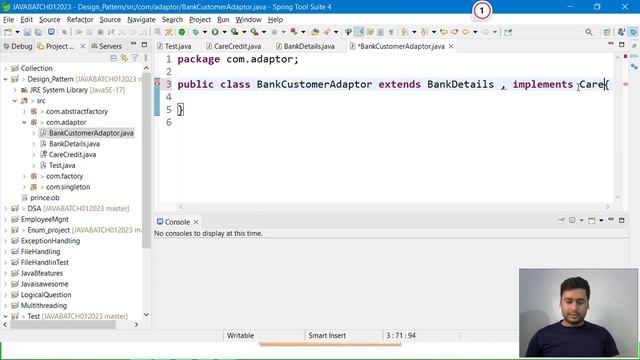Expand the com.abstractfactory package

[24, 111]
